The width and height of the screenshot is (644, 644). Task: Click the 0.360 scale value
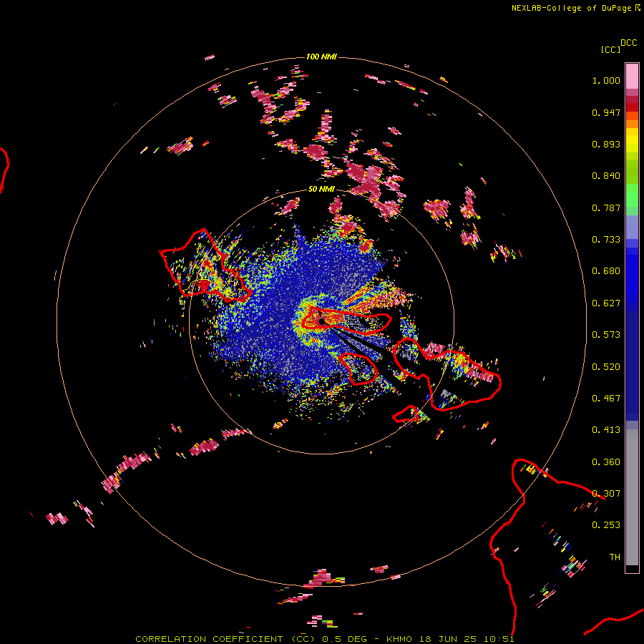point(606,462)
